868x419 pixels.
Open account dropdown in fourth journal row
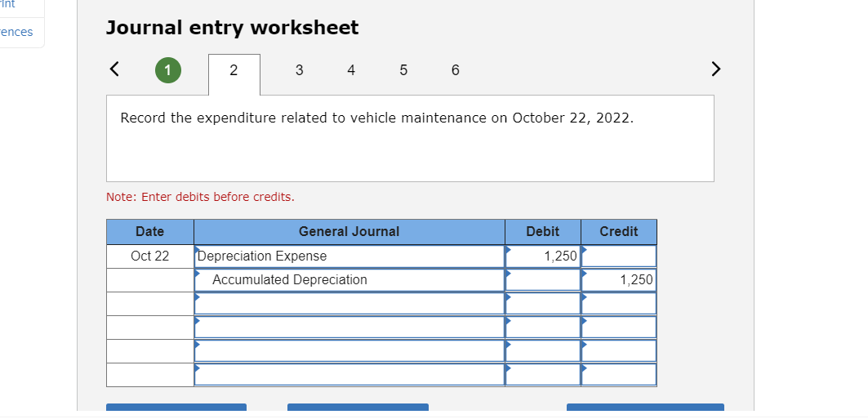[x=349, y=328]
